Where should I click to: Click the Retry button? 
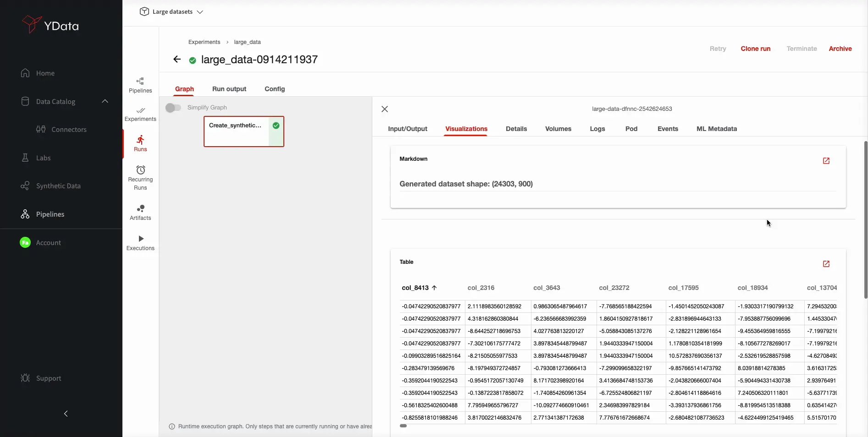[718, 49]
